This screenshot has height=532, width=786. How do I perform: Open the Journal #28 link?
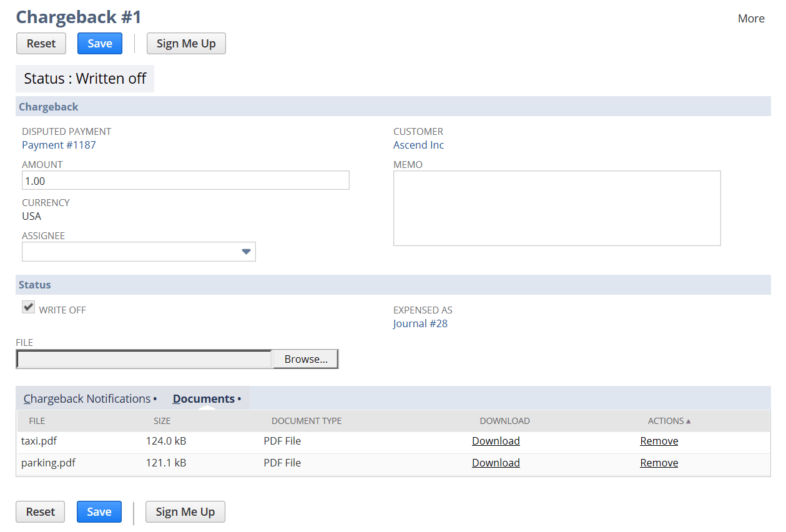pyautogui.click(x=420, y=324)
